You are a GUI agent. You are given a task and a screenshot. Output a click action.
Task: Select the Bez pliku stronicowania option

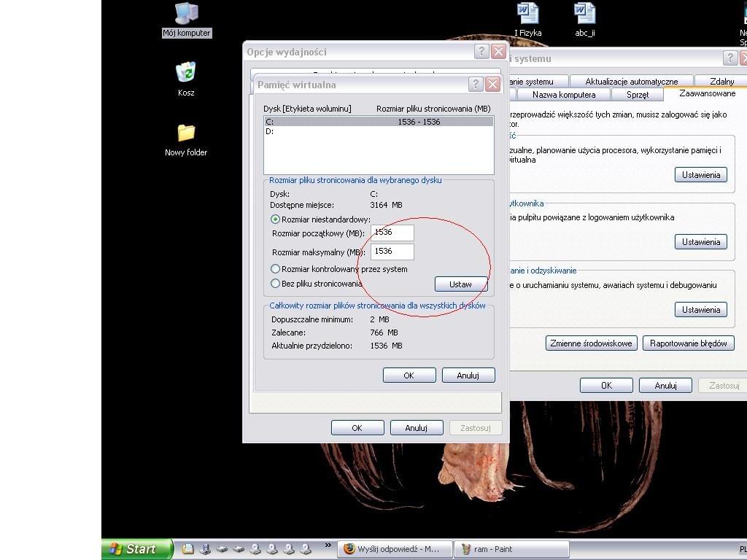(x=276, y=284)
